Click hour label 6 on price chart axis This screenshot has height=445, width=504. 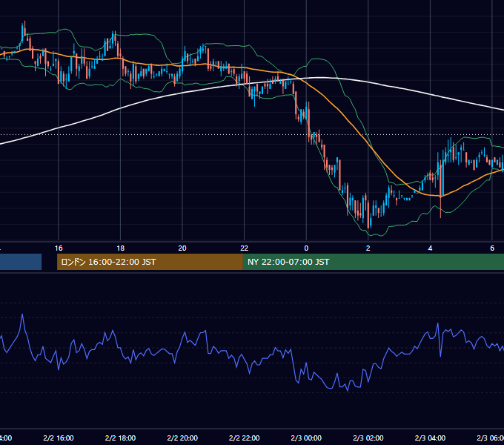click(492, 248)
